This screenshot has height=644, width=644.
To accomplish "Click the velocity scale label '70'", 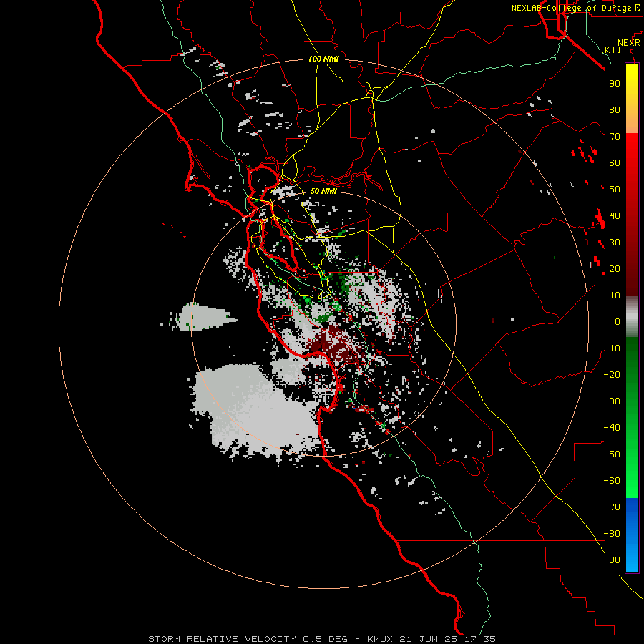I will [615, 137].
